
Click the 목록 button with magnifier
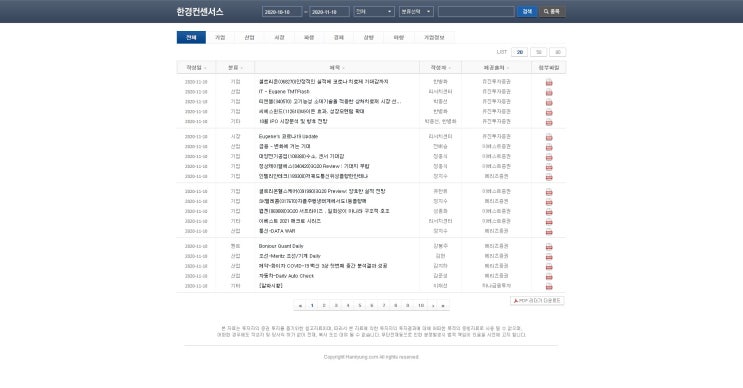[552, 11]
